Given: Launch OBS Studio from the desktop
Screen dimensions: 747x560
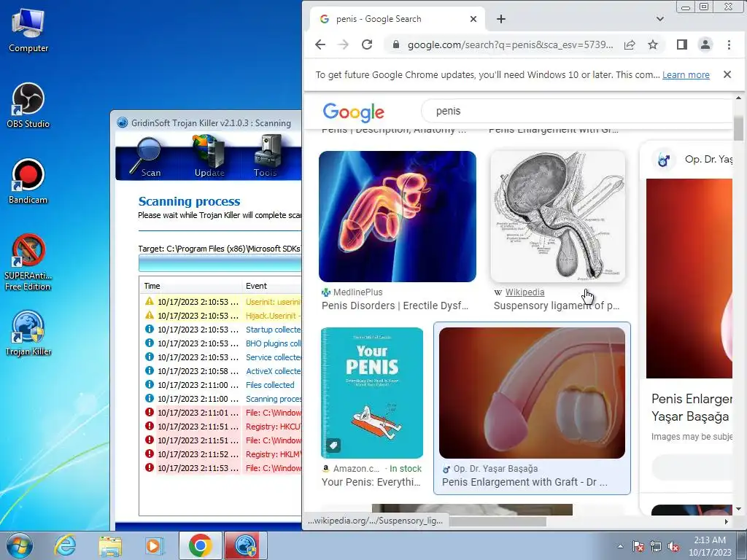Looking at the screenshot, I should [28, 106].
